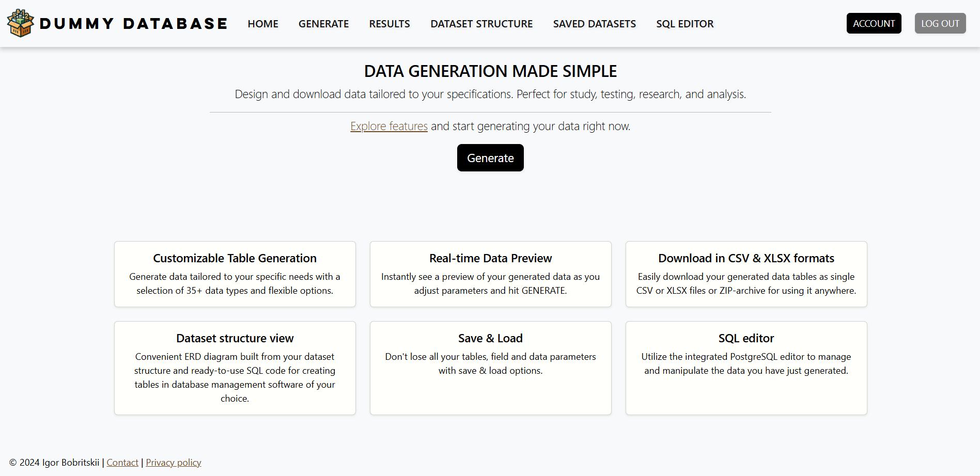Select the Real-time Data Preview card
This screenshot has width=980, height=476.
click(x=491, y=274)
